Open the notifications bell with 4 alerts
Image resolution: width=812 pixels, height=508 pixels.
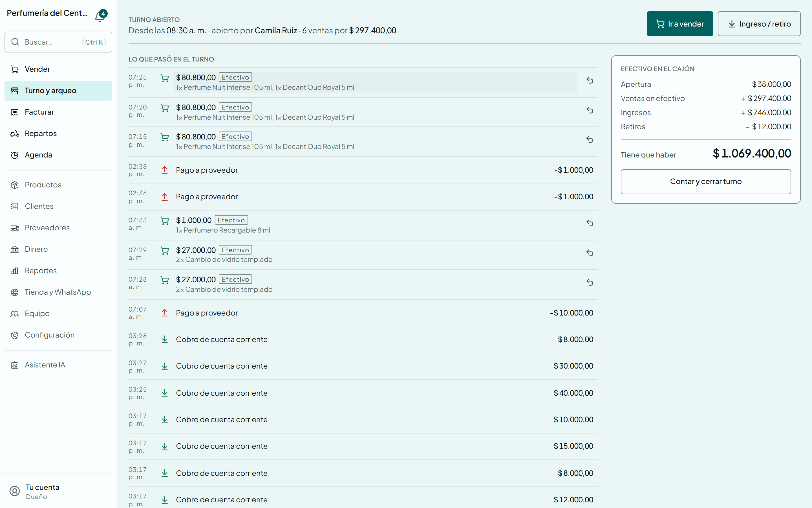(100, 16)
